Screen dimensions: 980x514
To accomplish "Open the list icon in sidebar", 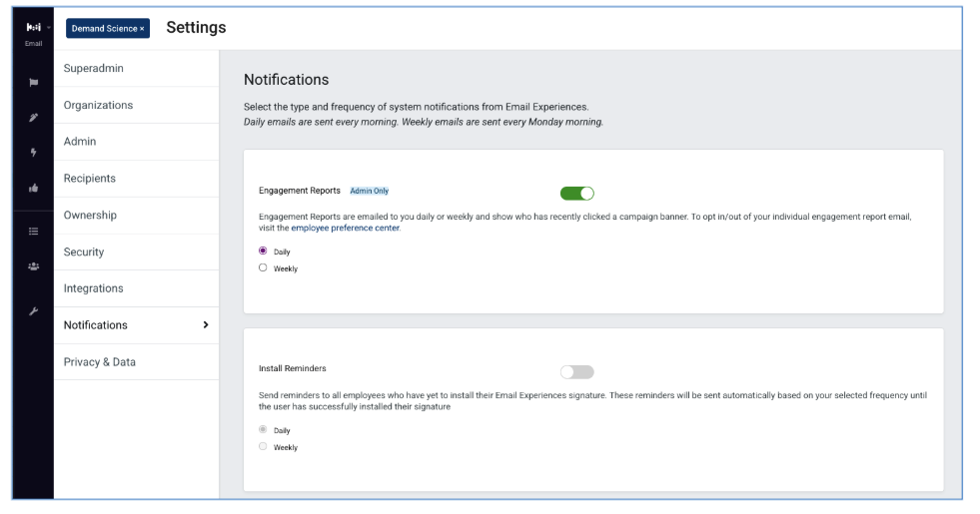I will point(33,232).
